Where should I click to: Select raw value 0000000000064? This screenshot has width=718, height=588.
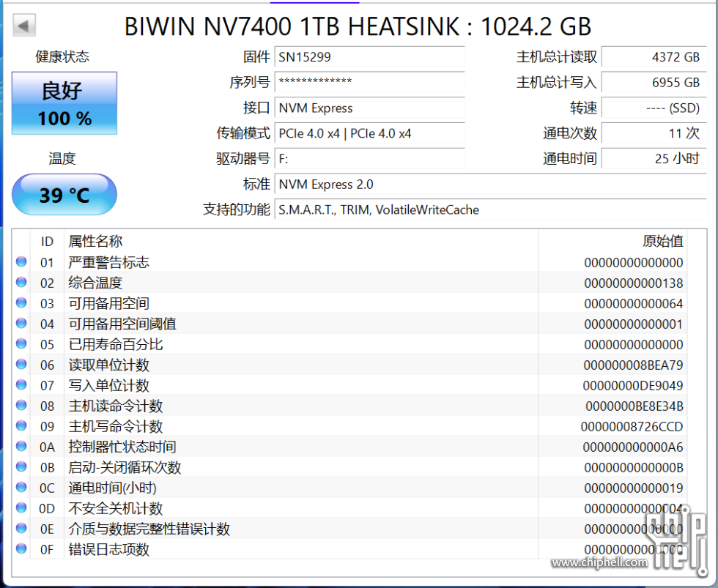[634, 304]
